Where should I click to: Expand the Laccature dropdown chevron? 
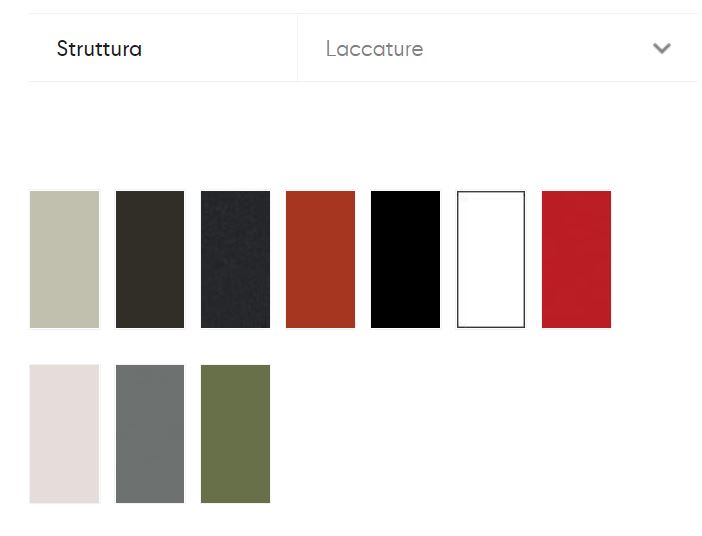pyautogui.click(x=661, y=48)
